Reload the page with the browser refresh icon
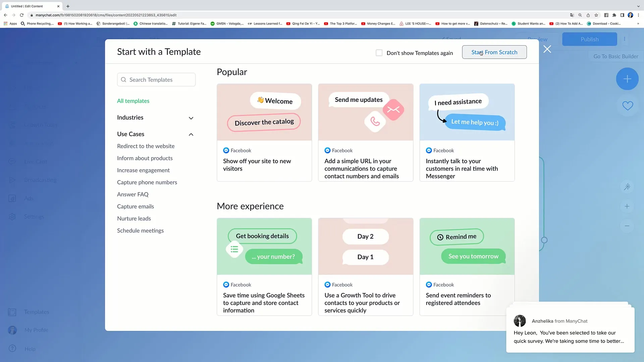The width and height of the screenshot is (644, 362). (21, 15)
